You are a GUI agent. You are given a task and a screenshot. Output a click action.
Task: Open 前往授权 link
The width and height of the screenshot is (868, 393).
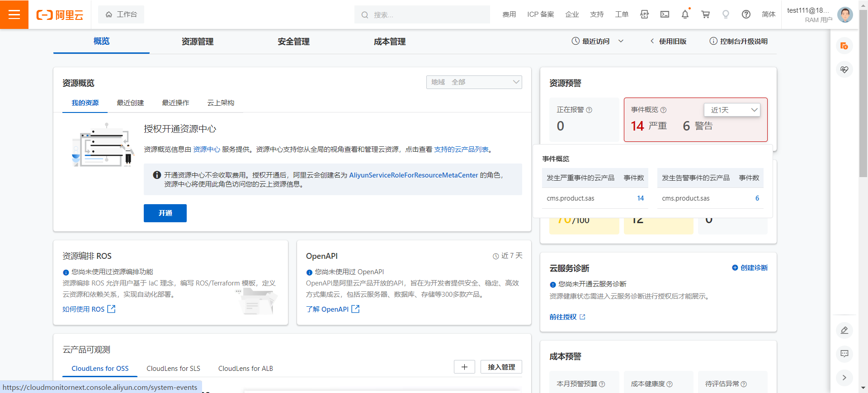point(567,317)
